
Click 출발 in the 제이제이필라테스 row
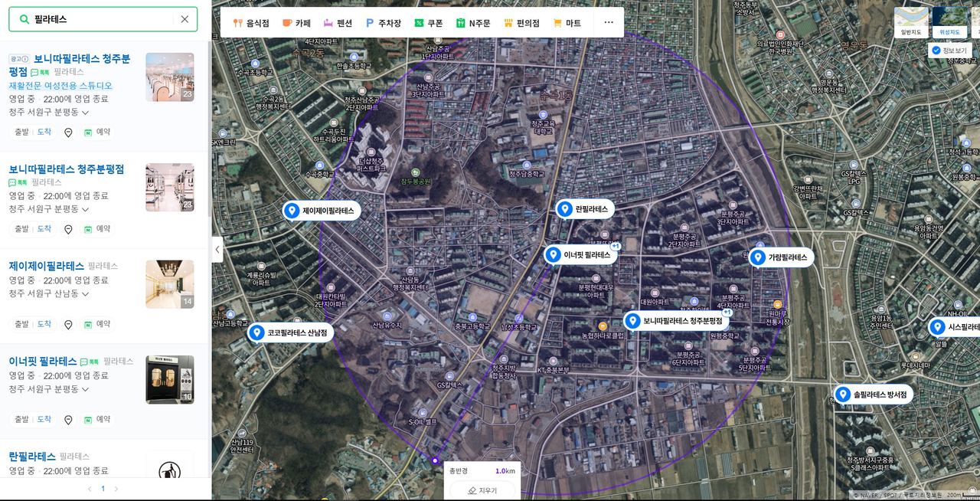21,325
